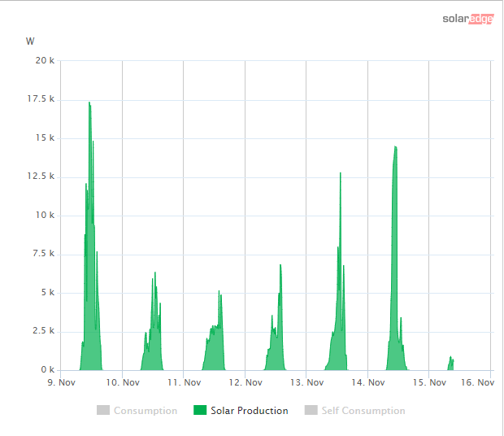The height and width of the screenshot is (436, 504).
Task: Click the '10 k' y-axis label
Action: click(45, 215)
